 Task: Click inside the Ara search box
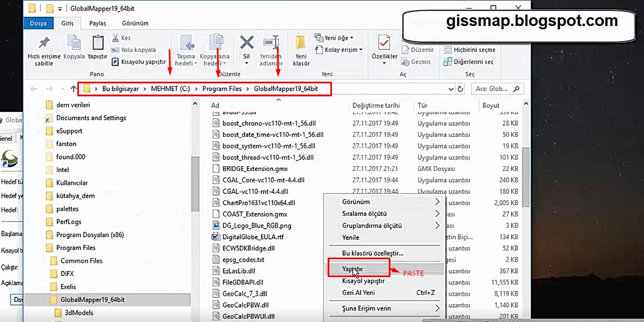point(497,88)
